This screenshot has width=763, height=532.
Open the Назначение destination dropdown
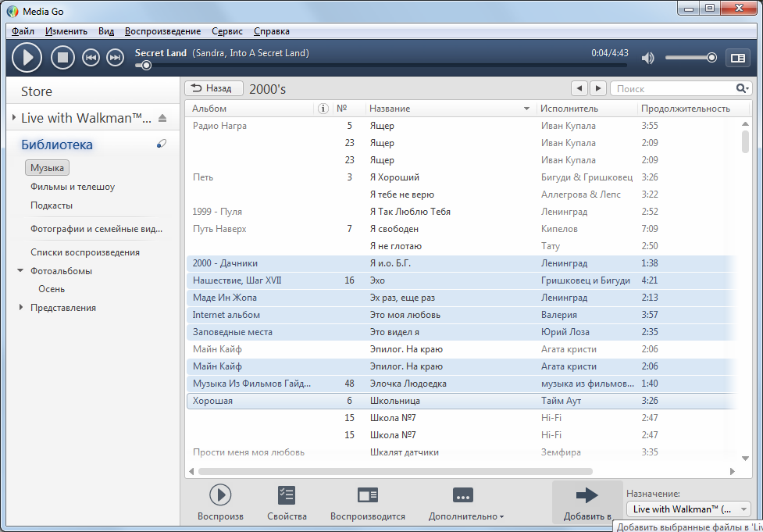point(689,509)
